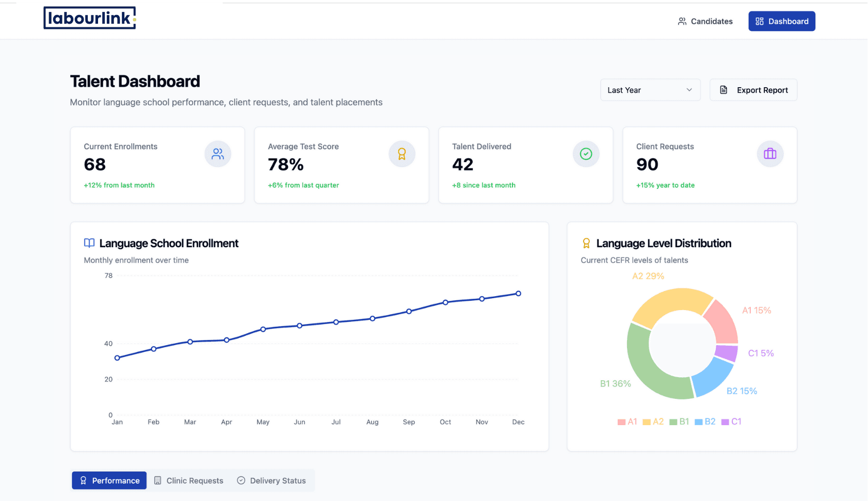Screen dimensions: 868x501
Task: Click the Export Report button
Action: (x=753, y=90)
